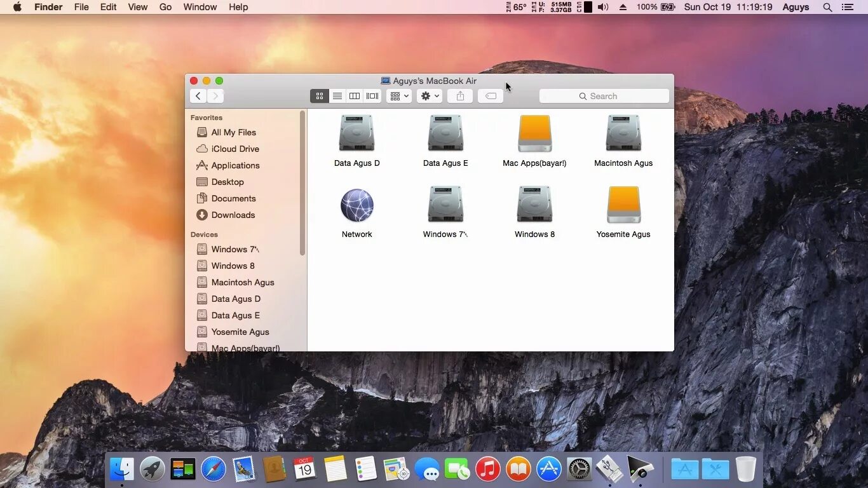The width and height of the screenshot is (868, 488).
Task: Open the Finder menu
Action: (48, 7)
